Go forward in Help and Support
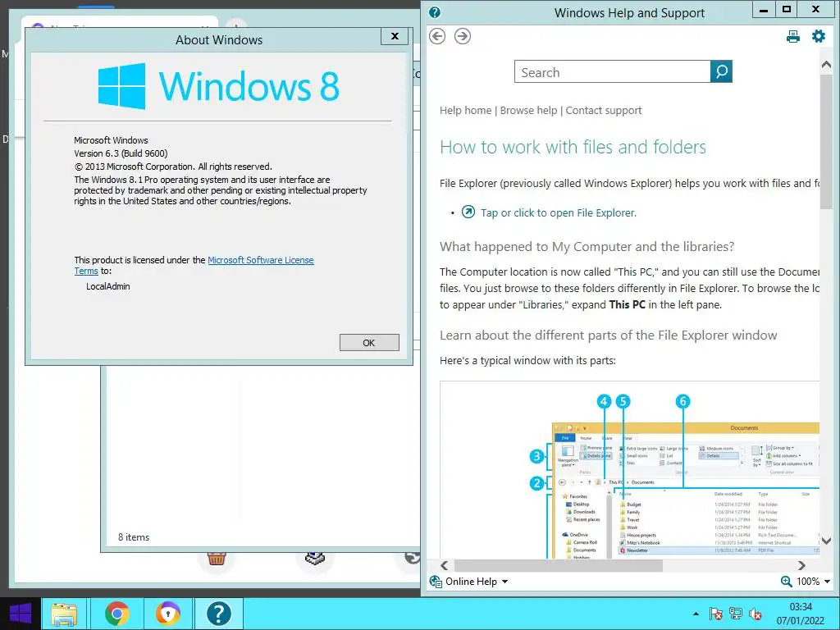This screenshot has width=840, height=630. (463, 36)
